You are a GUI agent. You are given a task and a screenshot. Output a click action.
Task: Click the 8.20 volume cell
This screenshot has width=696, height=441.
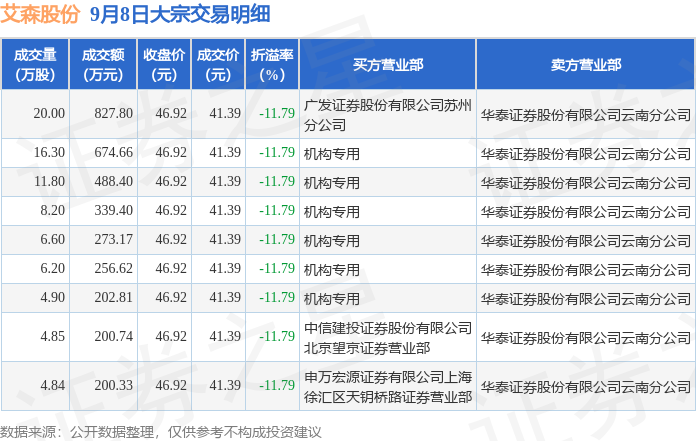click(x=52, y=210)
